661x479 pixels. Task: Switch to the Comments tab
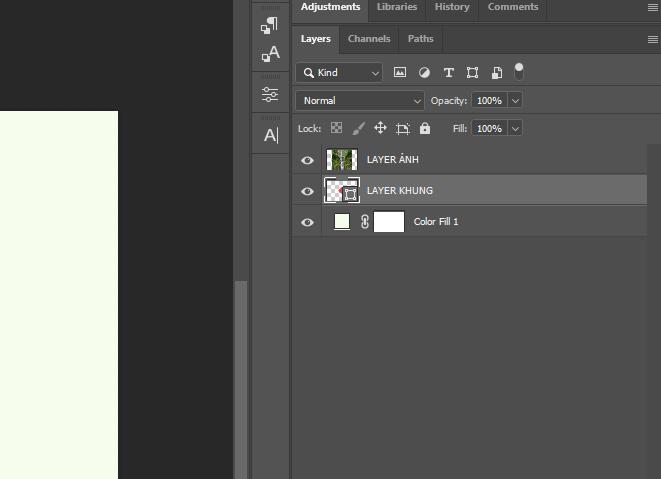513,7
